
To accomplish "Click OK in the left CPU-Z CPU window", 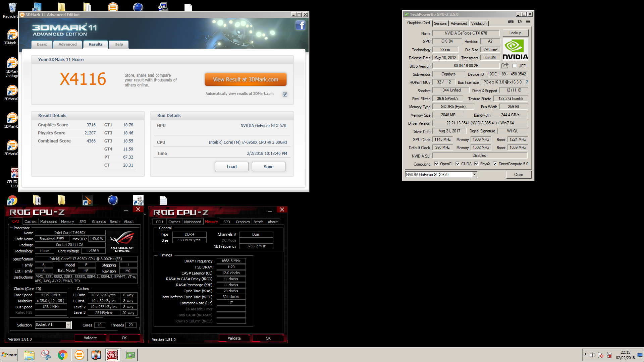I will click(x=124, y=338).
